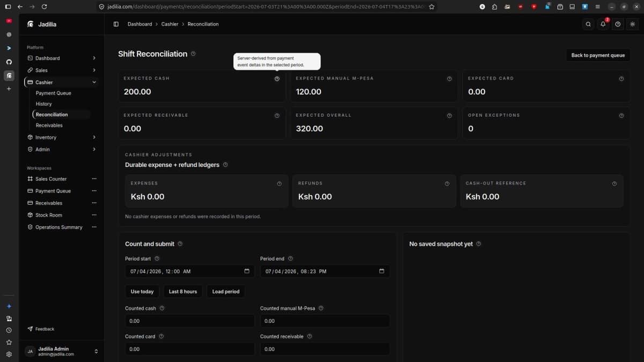Open Stock Room workspace
The image size is (644, 362).
(49, 215)
